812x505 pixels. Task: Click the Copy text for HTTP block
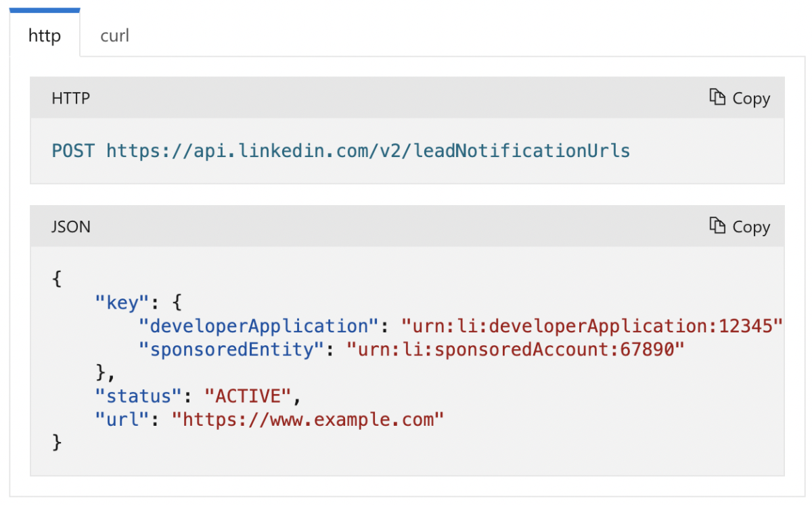point(751,98)
